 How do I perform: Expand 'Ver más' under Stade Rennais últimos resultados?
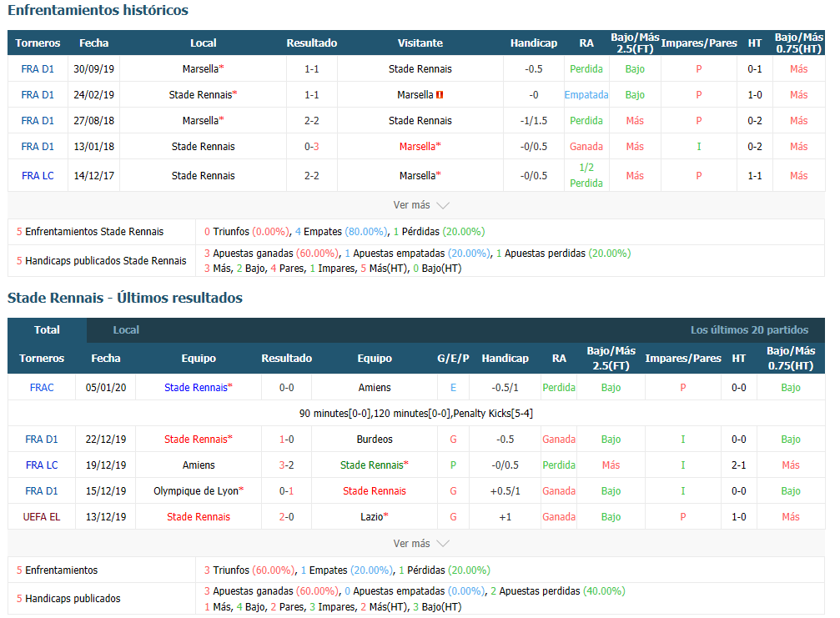pos(420,544)
